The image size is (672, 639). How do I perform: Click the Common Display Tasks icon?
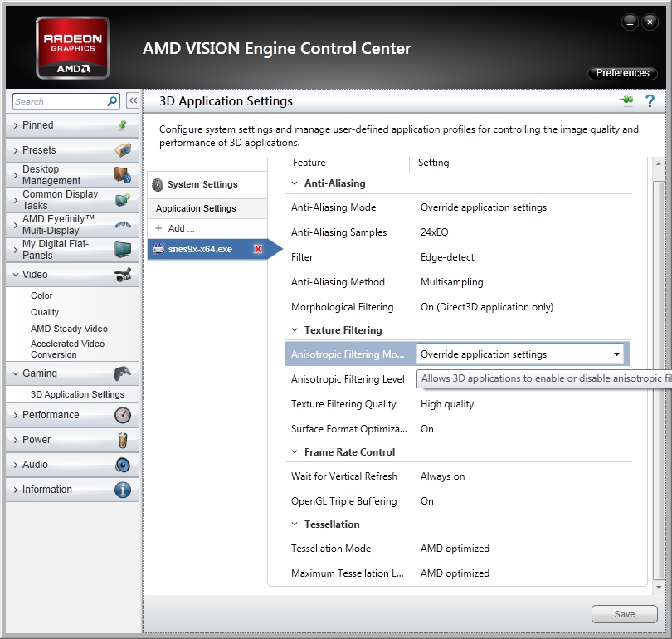(123, 200)
